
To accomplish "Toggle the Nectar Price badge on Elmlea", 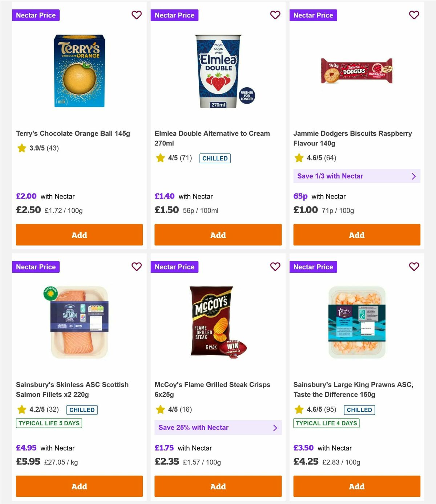I will point(174,15).
